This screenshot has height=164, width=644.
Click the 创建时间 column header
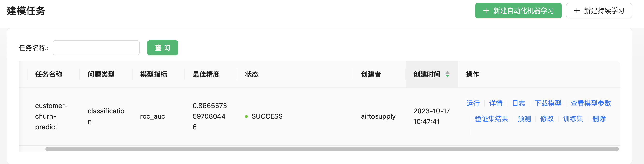[x=427, y=74]
